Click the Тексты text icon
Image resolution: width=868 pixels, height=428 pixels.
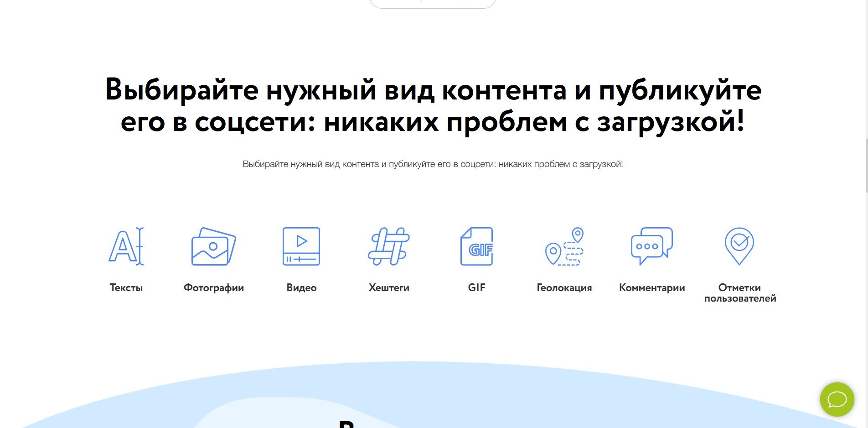126,246
